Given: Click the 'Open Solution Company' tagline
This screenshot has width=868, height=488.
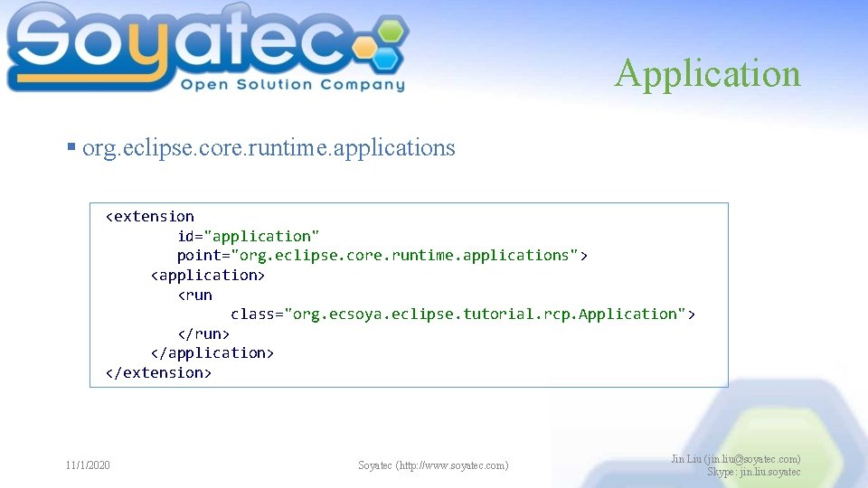Looking at the screenshot, I should [293, 85].
